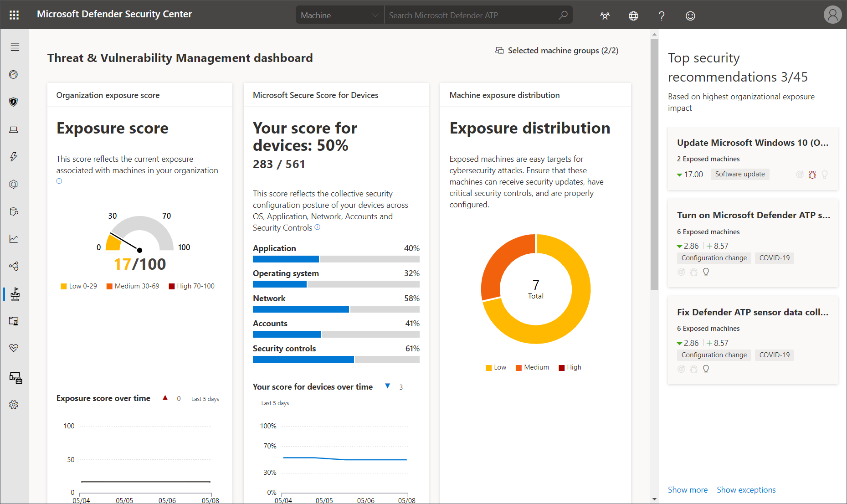Click the Application score progress bar
Viewport: 847px width, 504px height.
coord(336,259)
